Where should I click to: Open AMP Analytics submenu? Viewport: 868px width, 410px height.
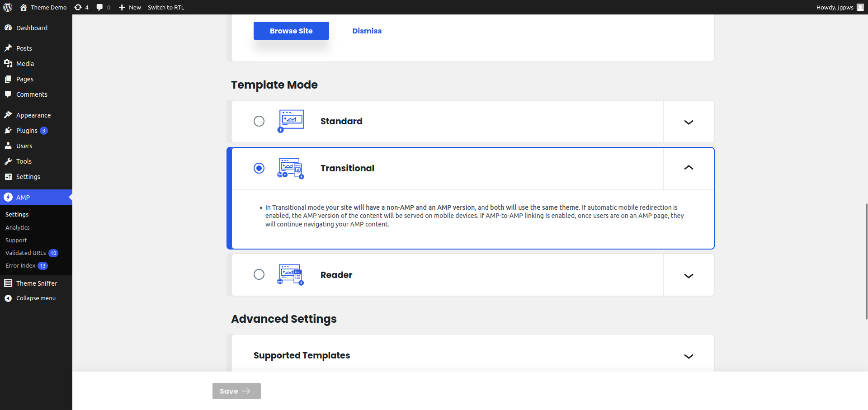click(18, 227)
